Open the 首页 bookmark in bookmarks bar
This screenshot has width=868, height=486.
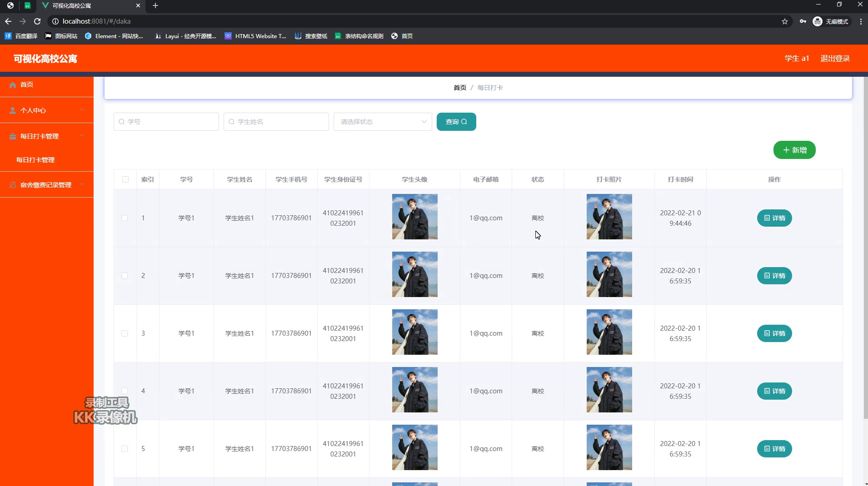402,36
